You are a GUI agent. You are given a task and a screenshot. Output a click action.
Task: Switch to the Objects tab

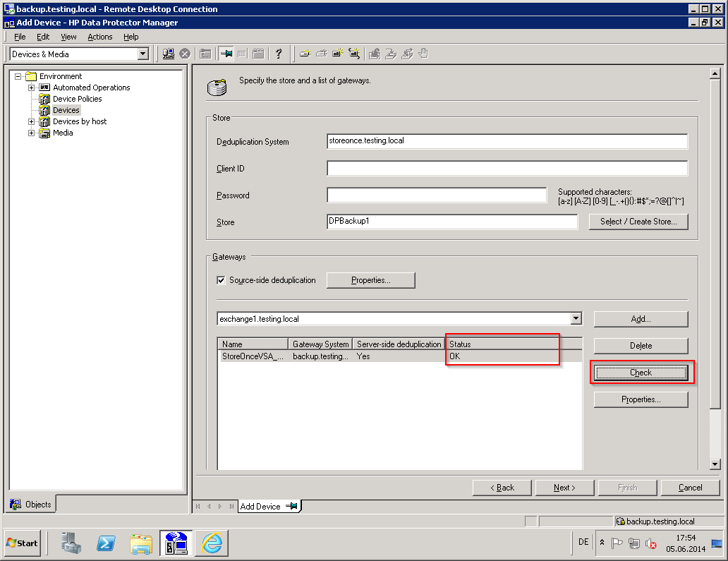tap(30, 505)
